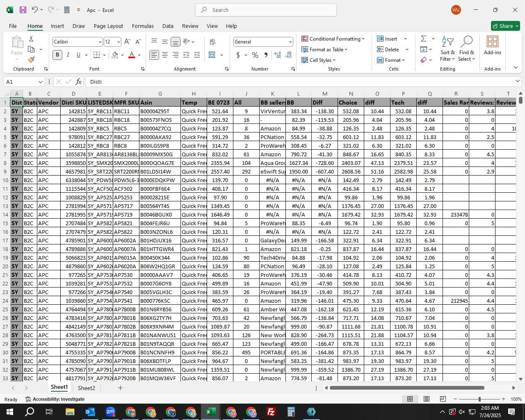Apply Comma Style icon
This screenshot has width=525, height=420.
tap(266, 55)
